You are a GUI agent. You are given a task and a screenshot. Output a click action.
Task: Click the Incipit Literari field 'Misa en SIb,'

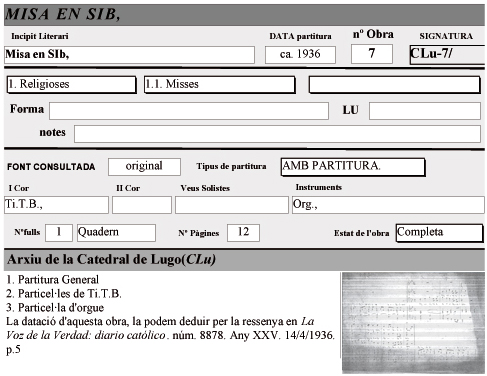[x=130, y=55]
